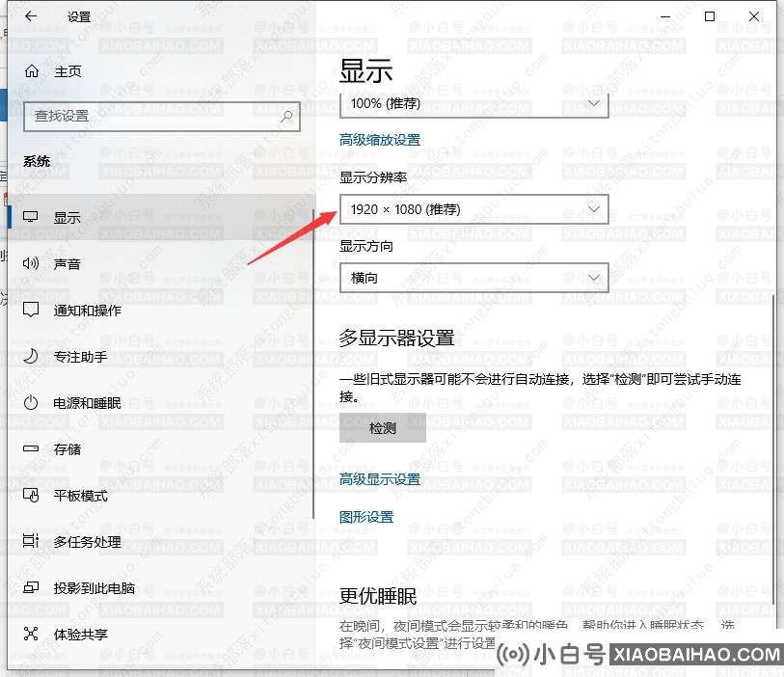The width and height of the screenshot is (784, 677).
Task: Open the 100% (推荐) scaling dropdown
Action: click(474, 105)
